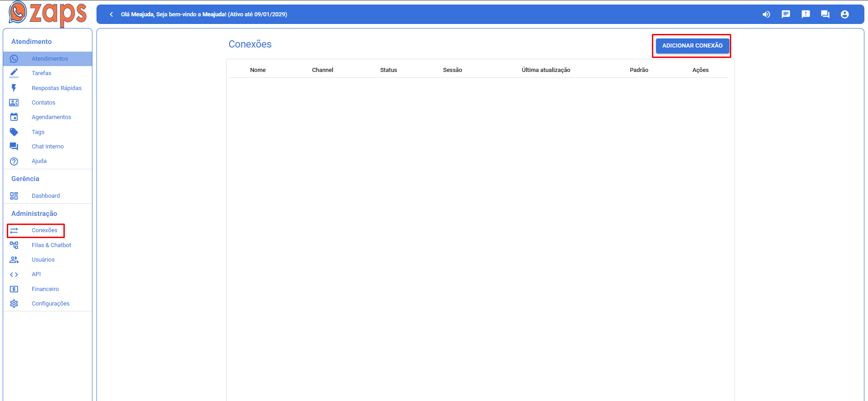This screenshot has height=401, width=868.
Task: Select Agendamentos from the sidebar
Action: [x=51, y=117]
